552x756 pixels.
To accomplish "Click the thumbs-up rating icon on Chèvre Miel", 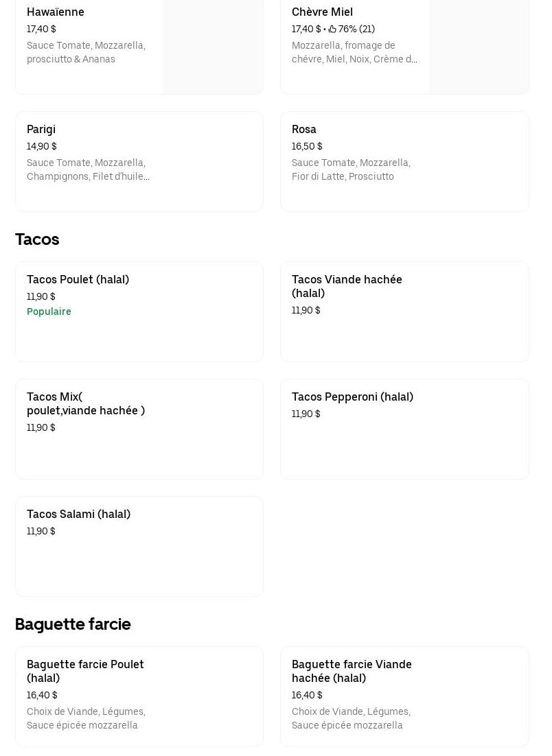I will [332, 29].
